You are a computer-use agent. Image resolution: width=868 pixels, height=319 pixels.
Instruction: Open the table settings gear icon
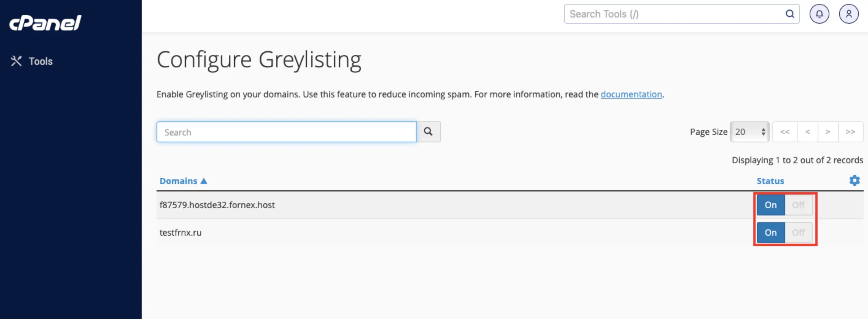[854, 180]
